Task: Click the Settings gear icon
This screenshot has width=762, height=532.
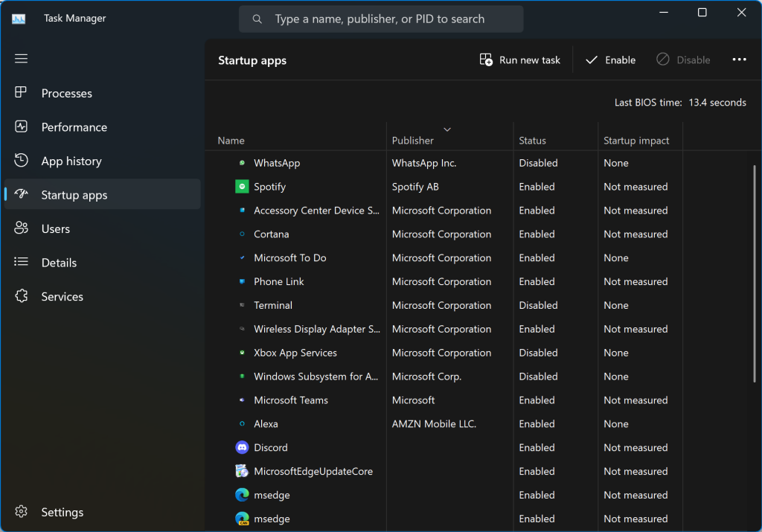Action: coord(22,512)
